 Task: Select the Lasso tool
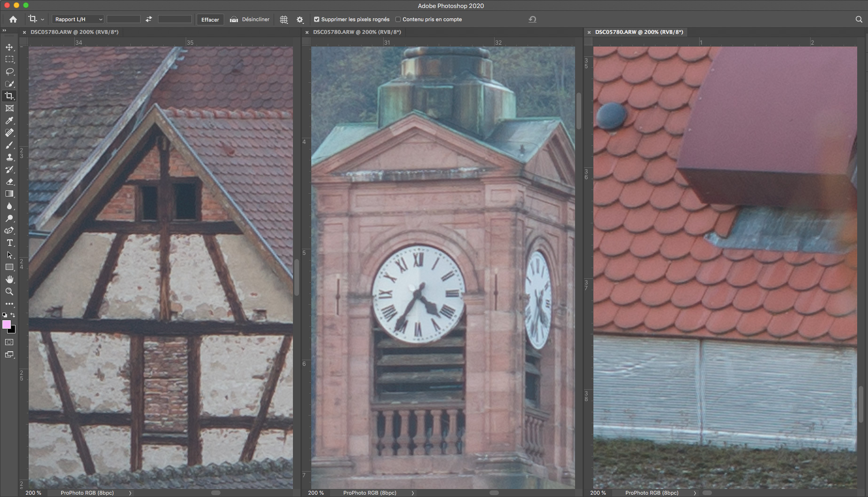(9, 71)
